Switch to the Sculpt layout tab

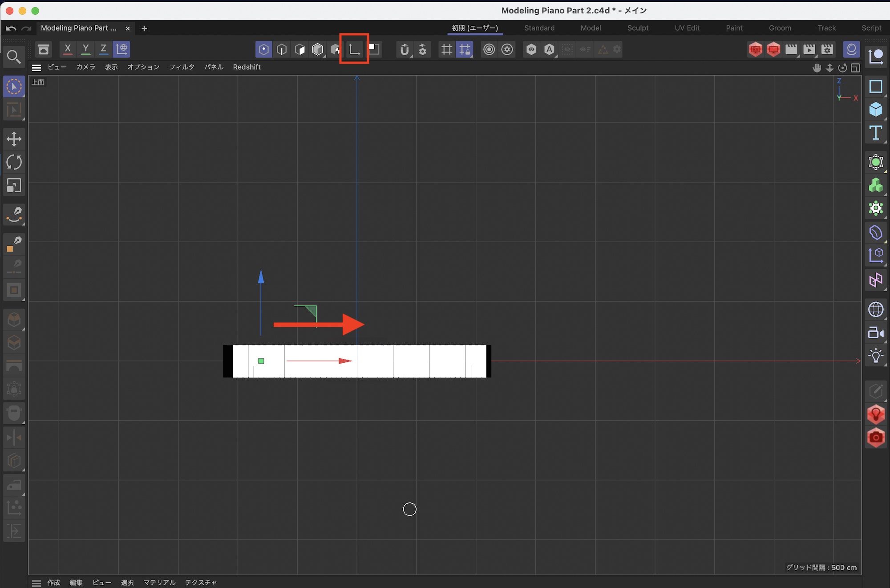click(x=638, y=28)
